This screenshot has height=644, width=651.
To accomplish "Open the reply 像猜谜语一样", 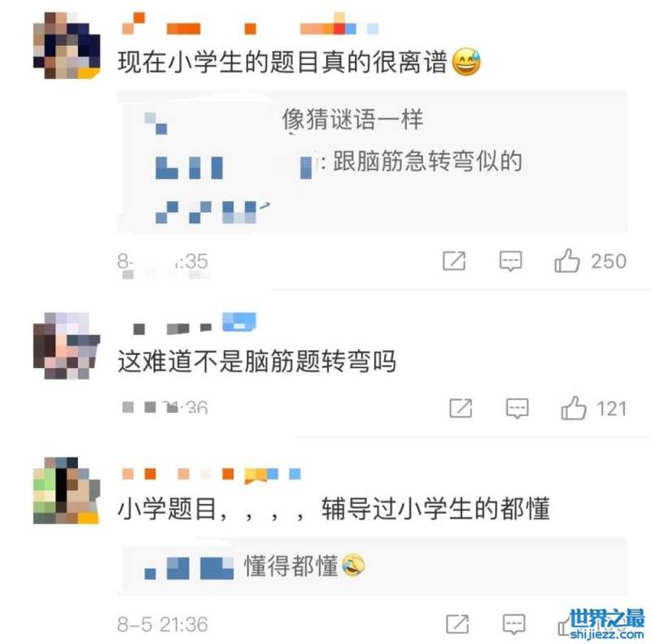I will click(x=352, y=120).
